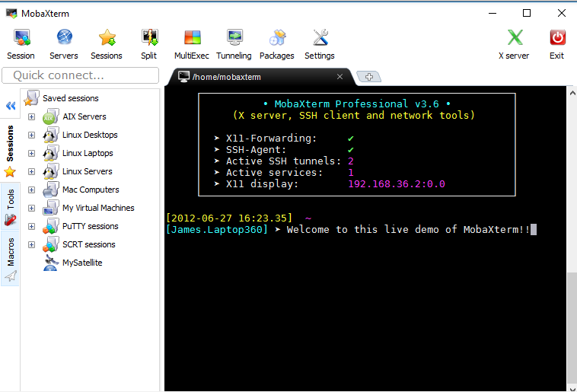Expand the Mac Computers folder
Viewport: 577px width, 392px height.
[31, 190]
